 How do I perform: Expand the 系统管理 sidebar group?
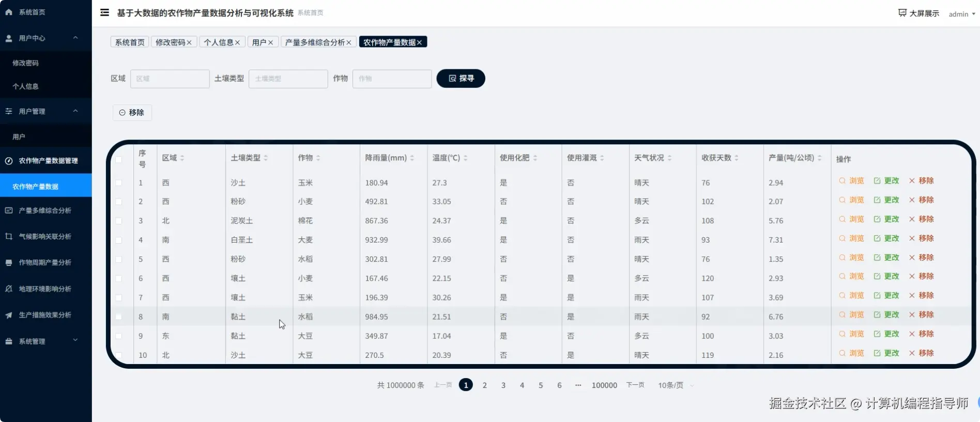pyautogui.click(x=46, y=341)
